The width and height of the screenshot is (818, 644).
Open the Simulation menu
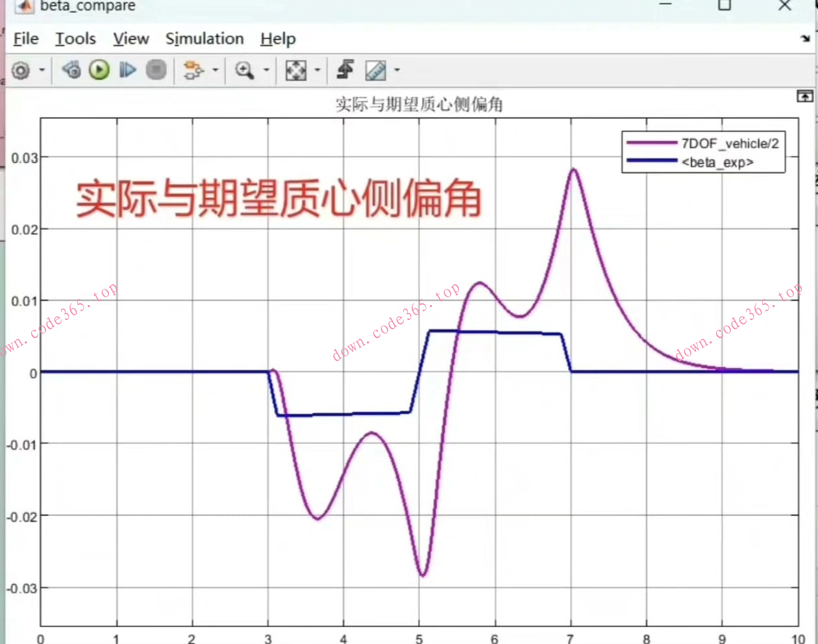tap(204, 39)
